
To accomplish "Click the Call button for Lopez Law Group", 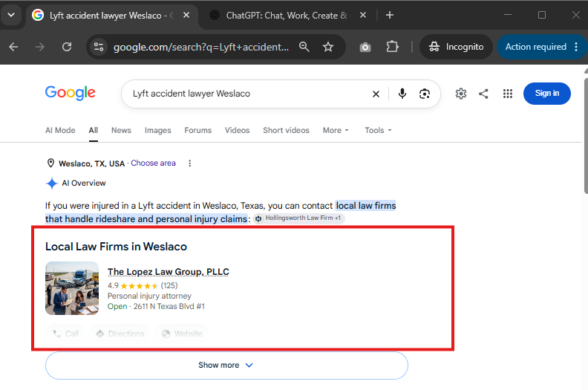I will 65,334.
